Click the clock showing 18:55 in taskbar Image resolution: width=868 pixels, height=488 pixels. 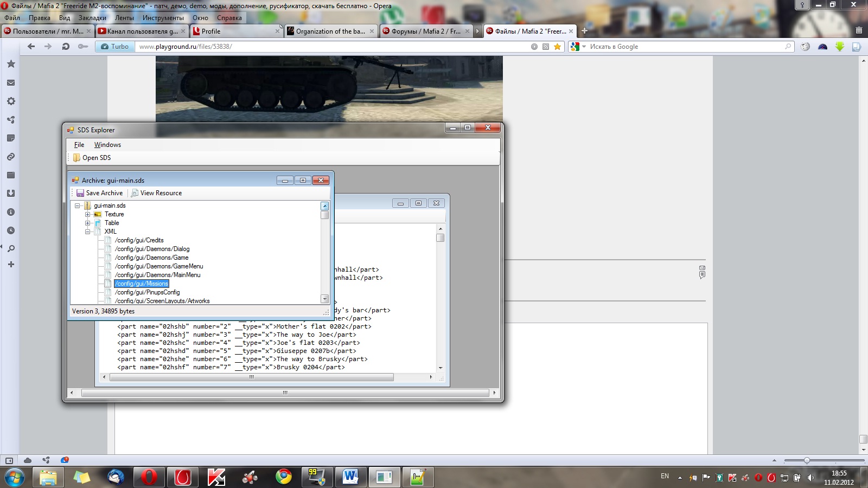click(x=839, y=478)
